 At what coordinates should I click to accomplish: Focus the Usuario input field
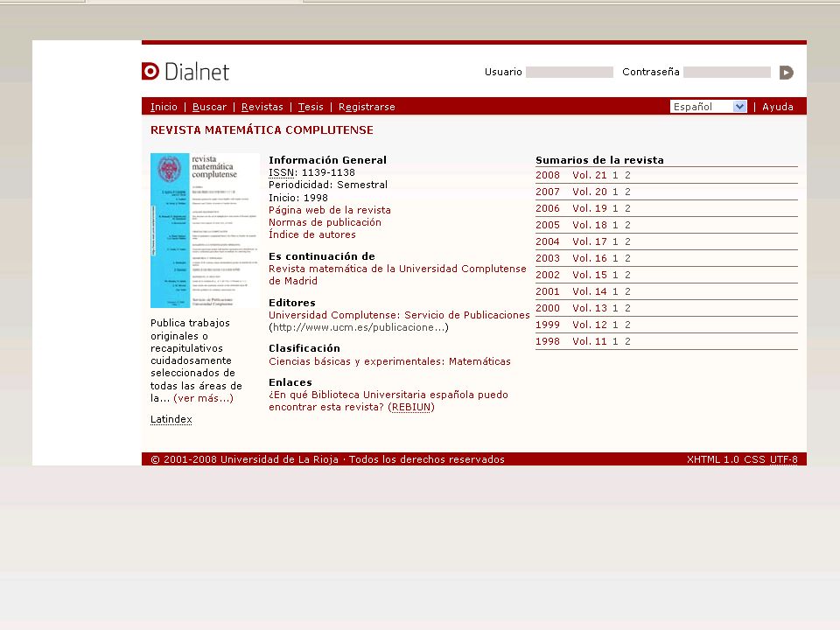pos(570,73)
